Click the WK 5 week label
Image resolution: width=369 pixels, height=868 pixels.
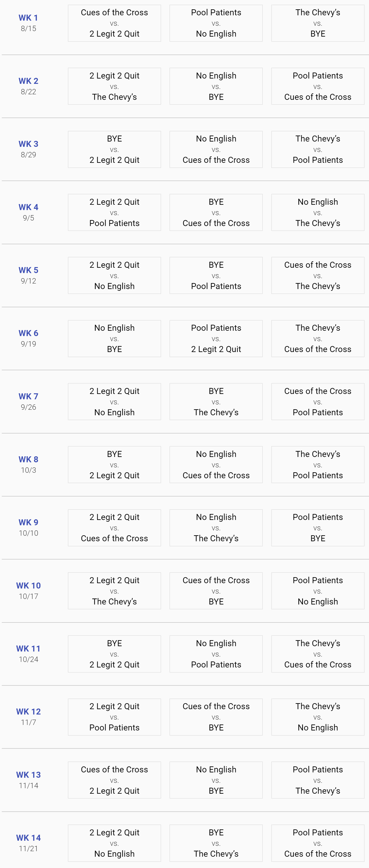28,270
